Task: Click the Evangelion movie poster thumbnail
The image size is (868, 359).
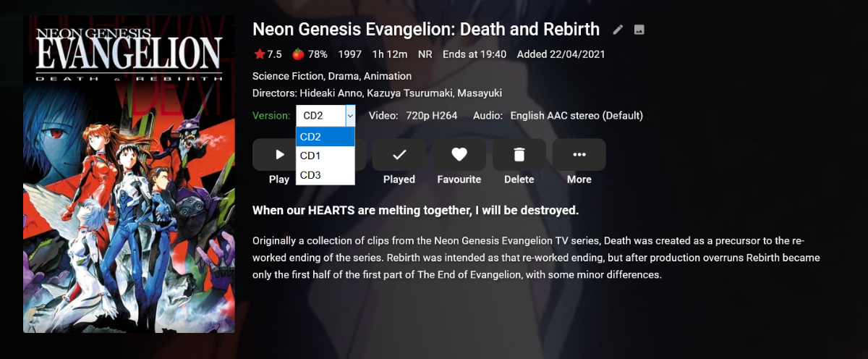Action: pyautogui.click(x=129, y=174)
